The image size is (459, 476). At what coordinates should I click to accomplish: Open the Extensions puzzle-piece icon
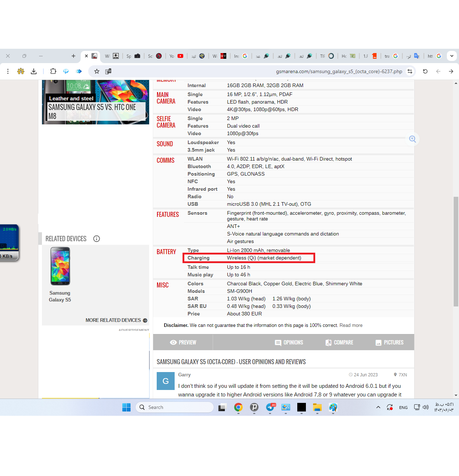(x=53, y=71)
